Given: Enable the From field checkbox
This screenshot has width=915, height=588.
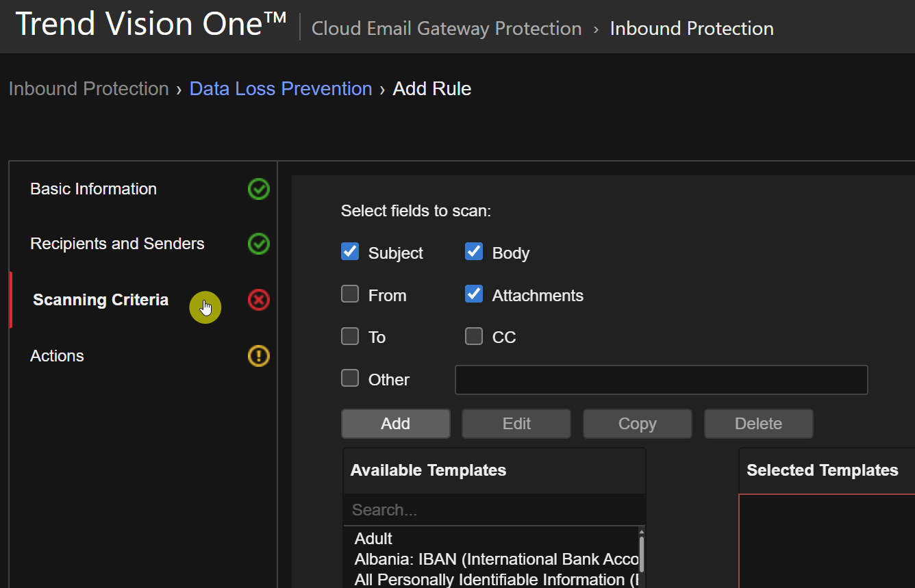Looking at the screenshot, I should tap(350, 294).
